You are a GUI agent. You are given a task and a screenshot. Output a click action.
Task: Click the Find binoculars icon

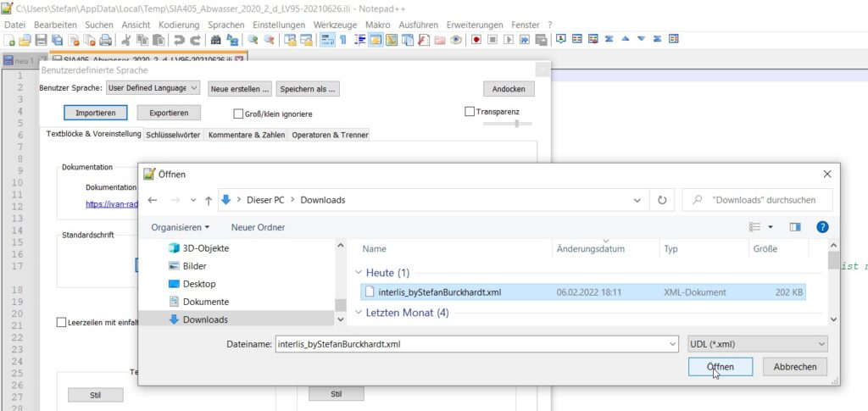tap(216, 39)
